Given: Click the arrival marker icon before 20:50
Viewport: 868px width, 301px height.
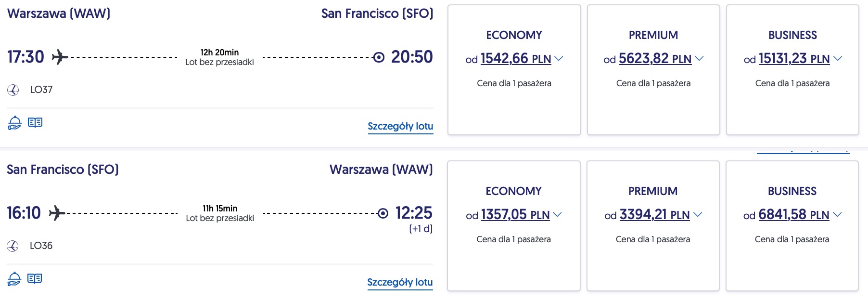Looking at the screenshot, I should point(379,57).
